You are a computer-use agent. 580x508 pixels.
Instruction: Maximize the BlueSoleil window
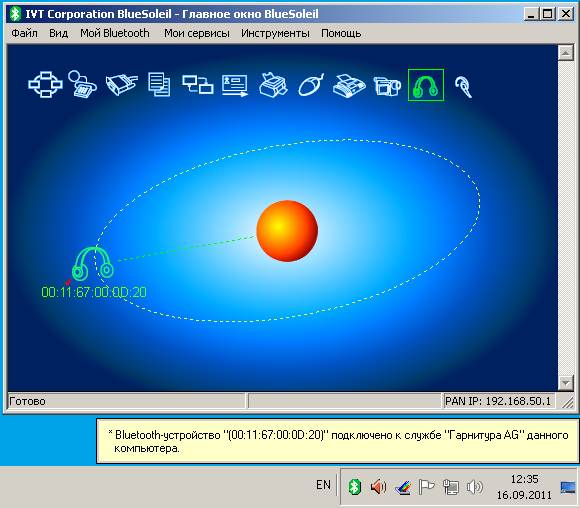coord(547,14)
